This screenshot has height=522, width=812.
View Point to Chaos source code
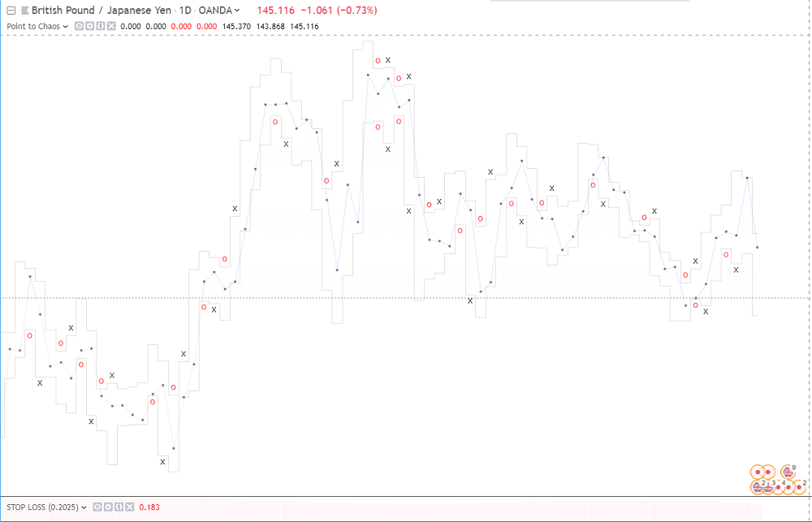tap(101, 27)
